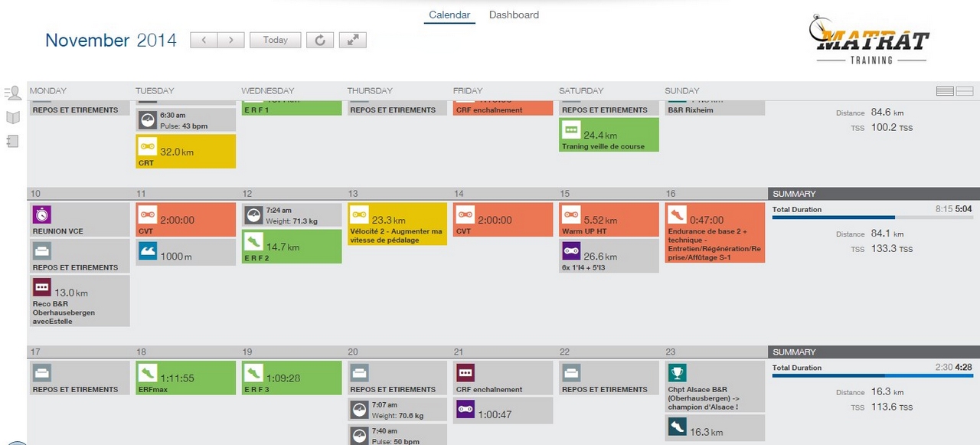This screenshot has height=445, width=980.
Task: Open the workout library book icon
Action: click(12, 117)
